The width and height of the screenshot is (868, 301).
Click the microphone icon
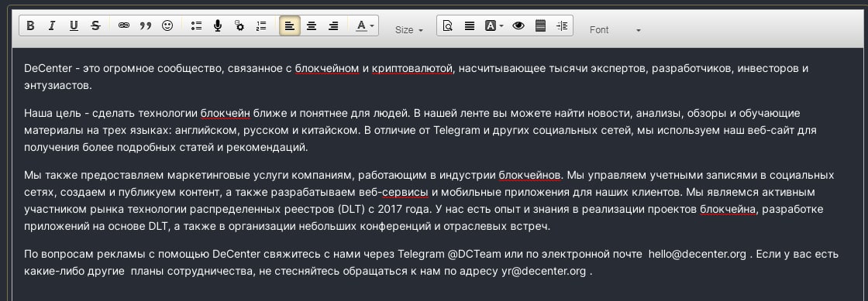tap(218, 26)
